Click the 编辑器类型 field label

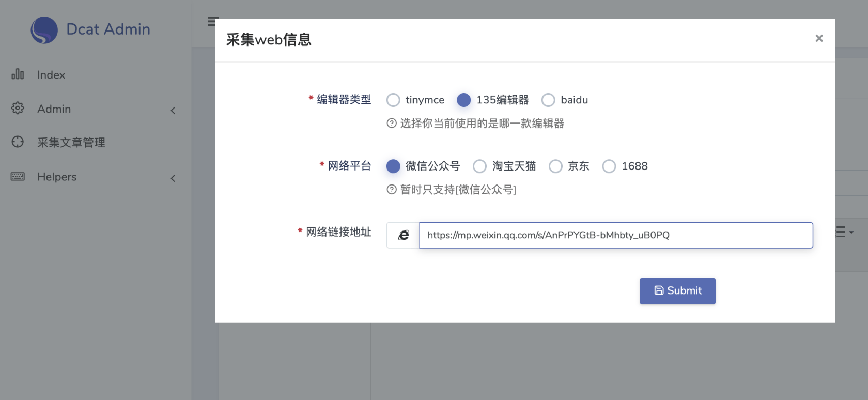pyautogui.click(x=344, y=99)
